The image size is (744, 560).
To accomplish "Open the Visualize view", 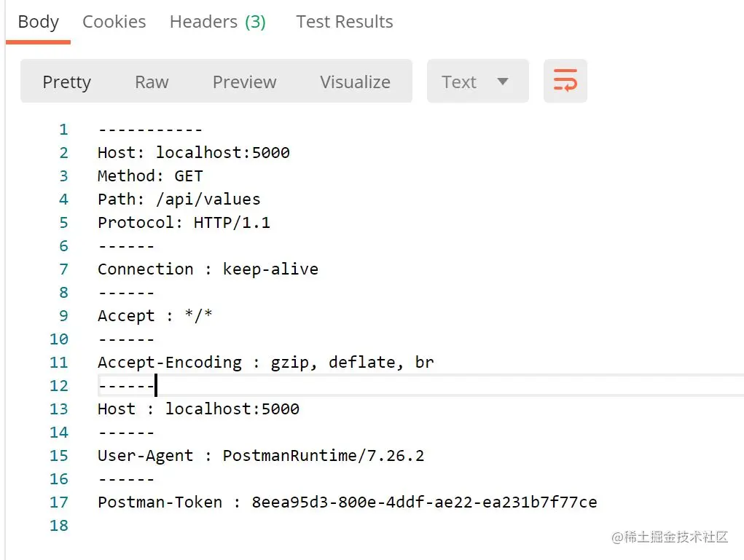I will pyautogui.click(x=355, y=82).
